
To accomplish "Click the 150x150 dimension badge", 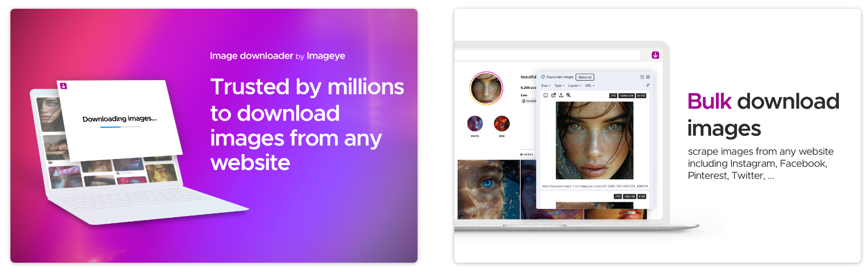I will coord(629,196).
